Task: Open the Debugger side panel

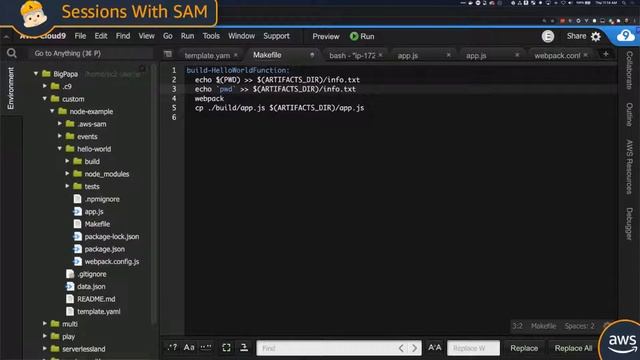Action: pos(629,224)
